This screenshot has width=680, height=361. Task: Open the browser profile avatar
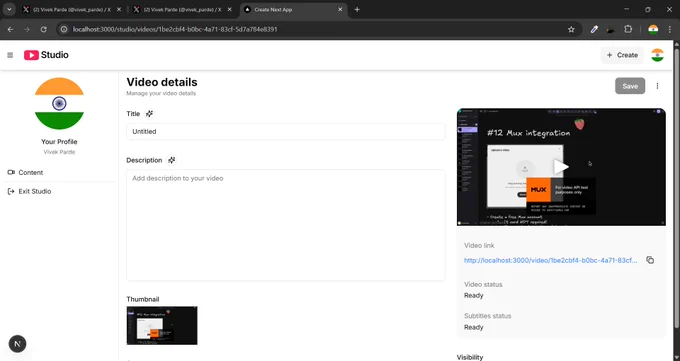click(x=653, y=29)
